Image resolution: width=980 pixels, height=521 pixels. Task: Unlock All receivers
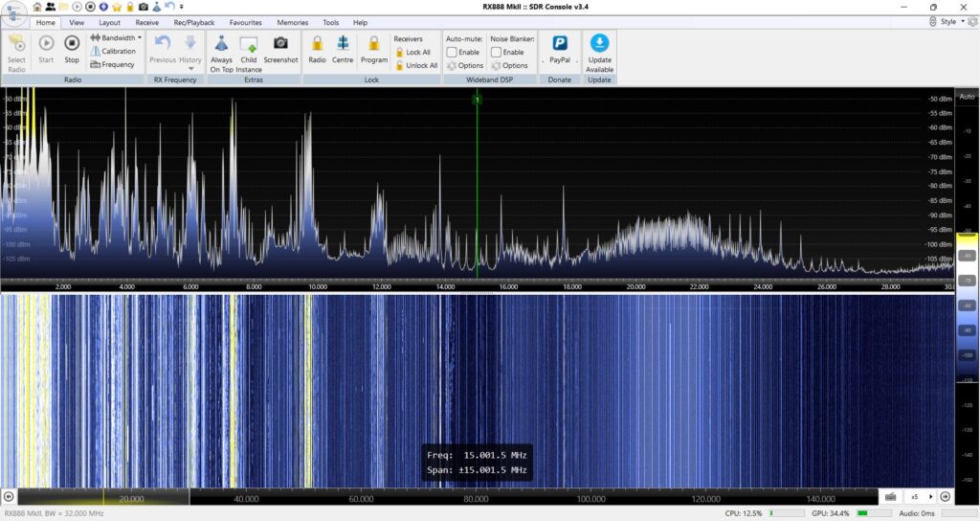click(x=416, y=65)
